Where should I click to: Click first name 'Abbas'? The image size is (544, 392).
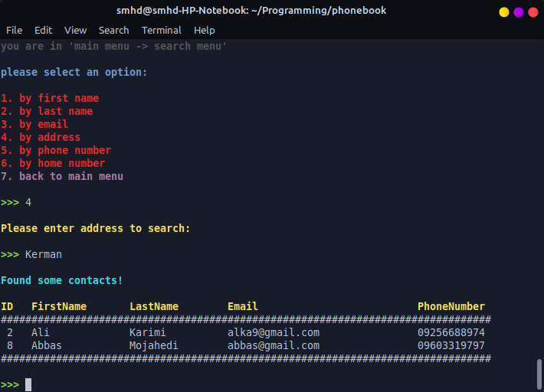47,345
